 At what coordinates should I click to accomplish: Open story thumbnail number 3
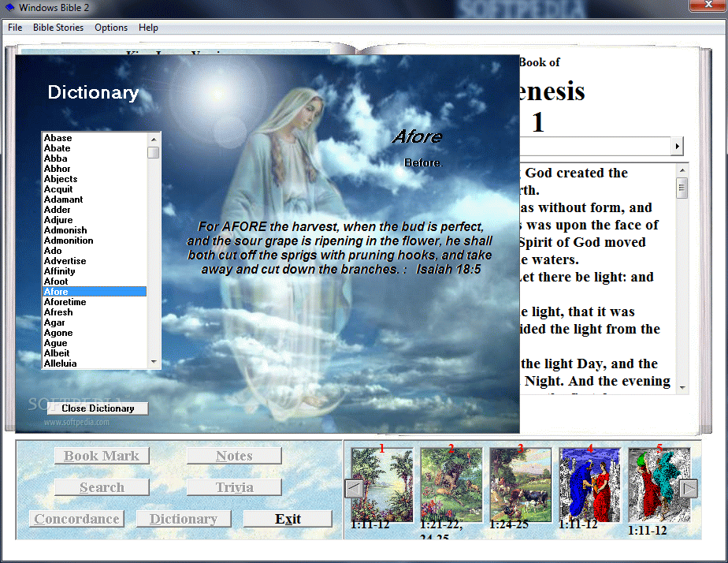coord(521,484)
